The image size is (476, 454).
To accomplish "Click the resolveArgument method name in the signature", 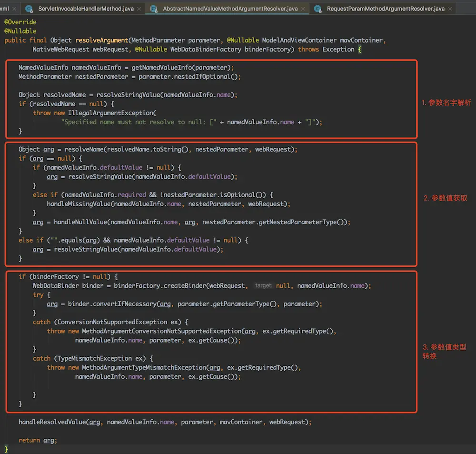I will [101, 40].
